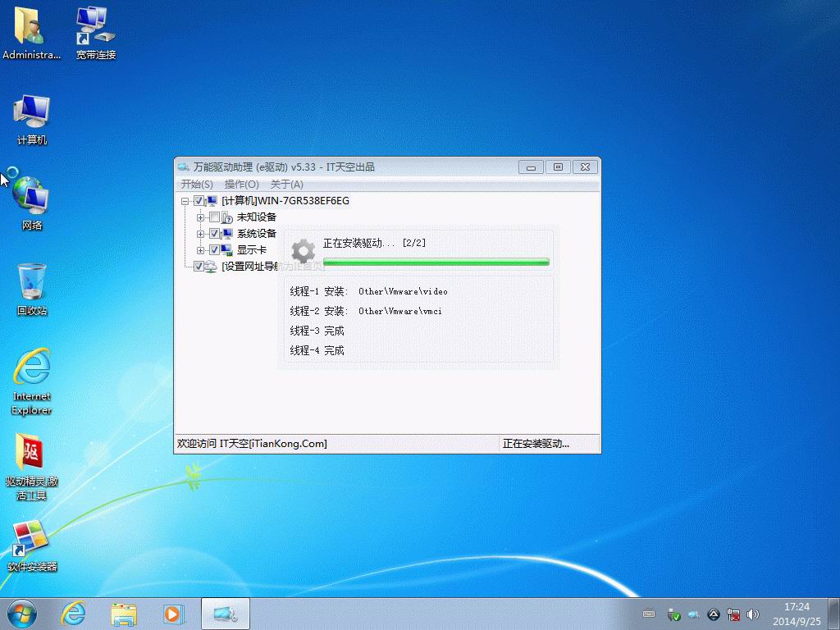Open Windows Explorer from the taskbar
This screenshot has width=840, height=630.
click(x=124, y=614)
